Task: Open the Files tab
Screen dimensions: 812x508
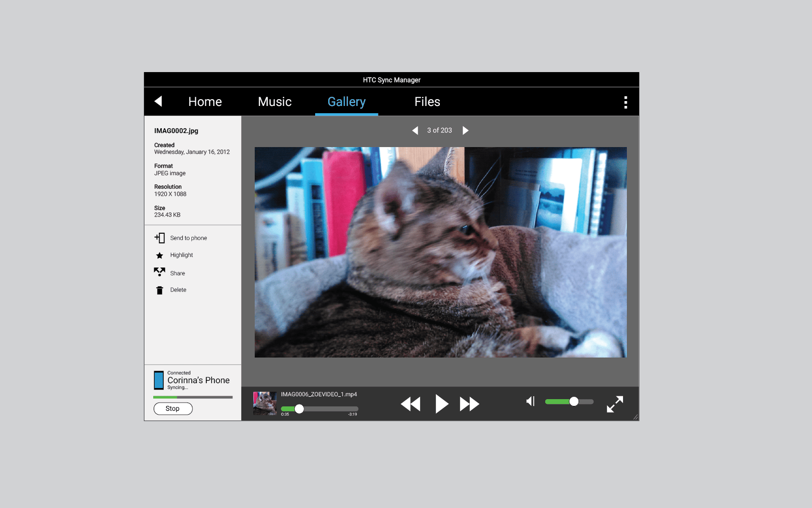Action: click(x=427, y=102)
